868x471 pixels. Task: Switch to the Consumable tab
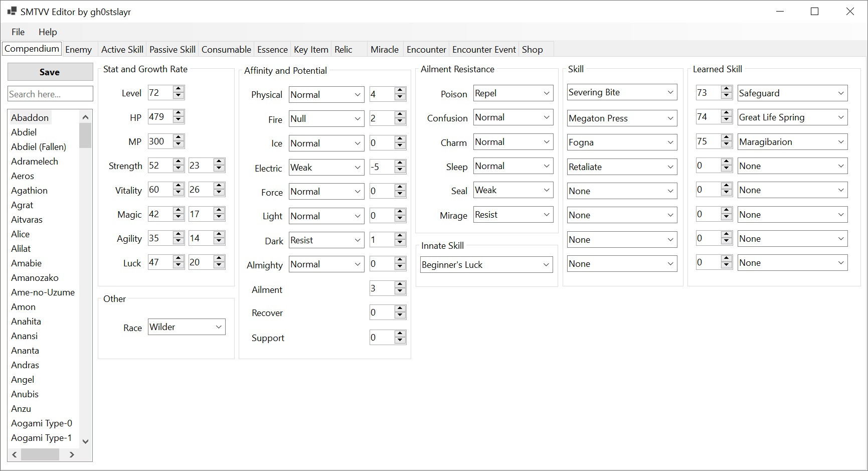[226, 49]
